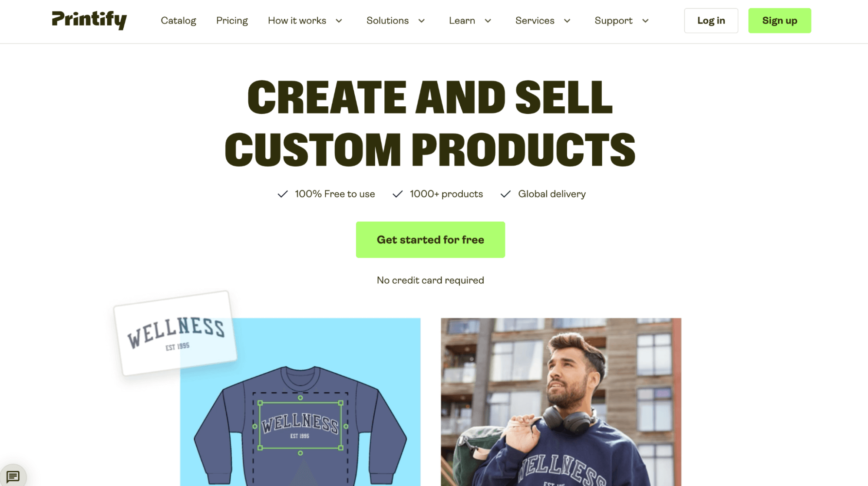Click the checkmark beside Global delivery
Viewport: 868px width, 486px height.
point(505,194)
